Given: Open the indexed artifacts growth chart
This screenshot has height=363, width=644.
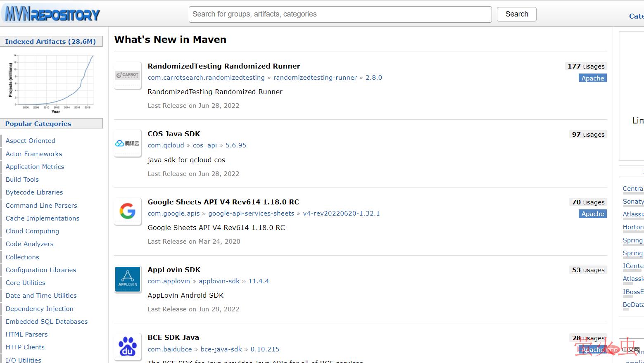Looking at the screenshot, I should coord(51,83).
